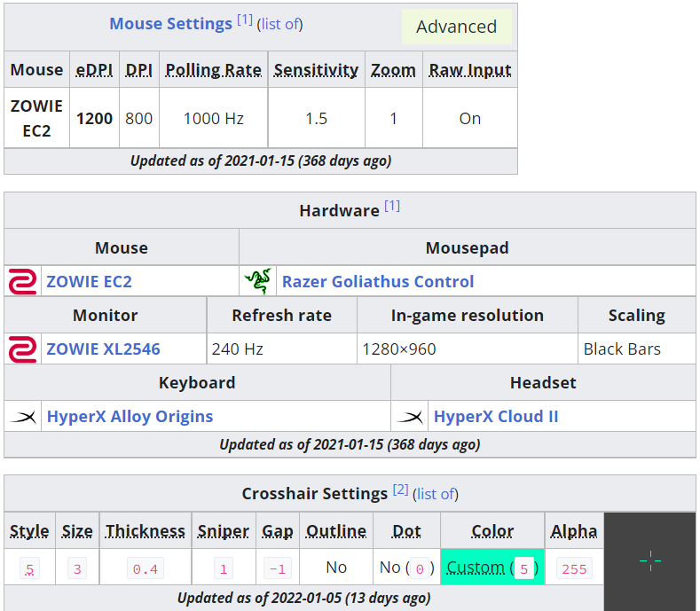Toggle the Advanced mouse settings button
Viewport: 700px width, 611px height.
tap(456, 27)
